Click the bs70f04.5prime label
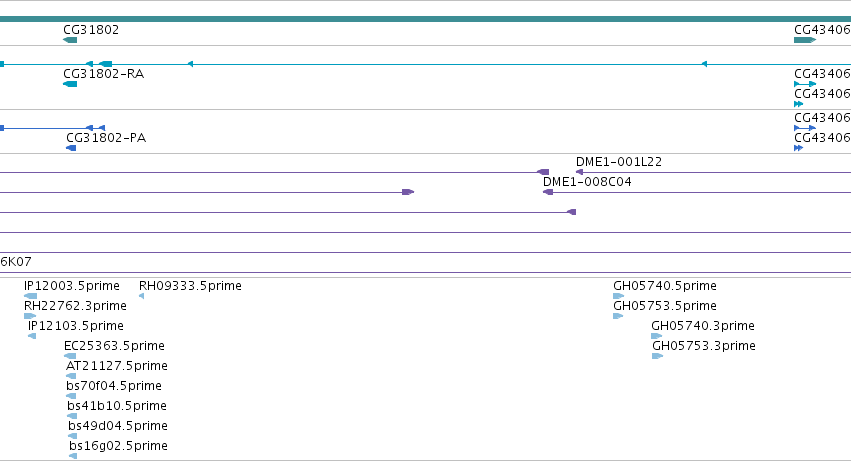 pos(114,386)
